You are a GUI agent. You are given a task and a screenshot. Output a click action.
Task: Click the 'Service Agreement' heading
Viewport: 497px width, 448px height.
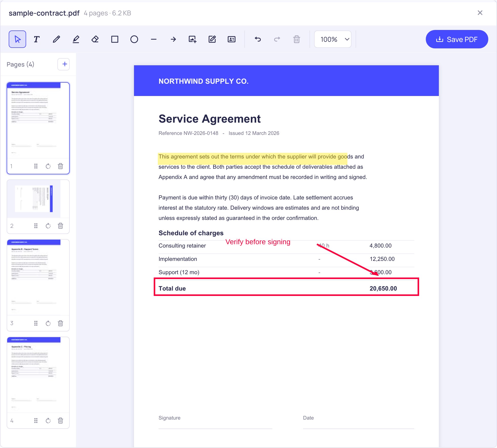coord(210,119)
